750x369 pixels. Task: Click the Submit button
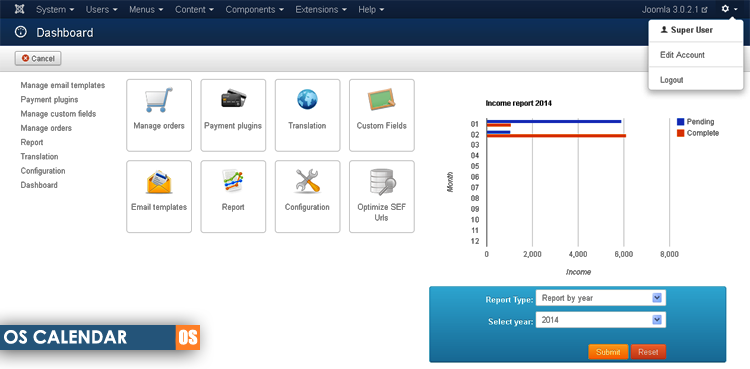[x=608, y=352]
